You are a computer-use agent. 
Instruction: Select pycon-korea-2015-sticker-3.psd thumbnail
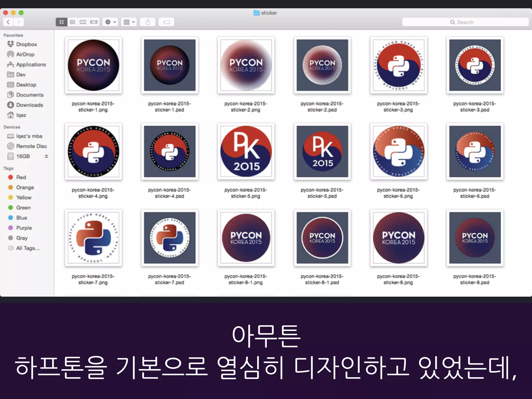click(x=475, y=65)
